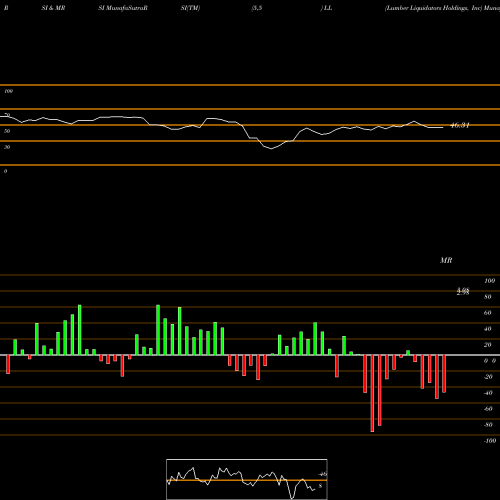Click the 40 label on MR right axis
Image resolution: width=500 pixels, height=500 pixels.
[x=488, y=329]
